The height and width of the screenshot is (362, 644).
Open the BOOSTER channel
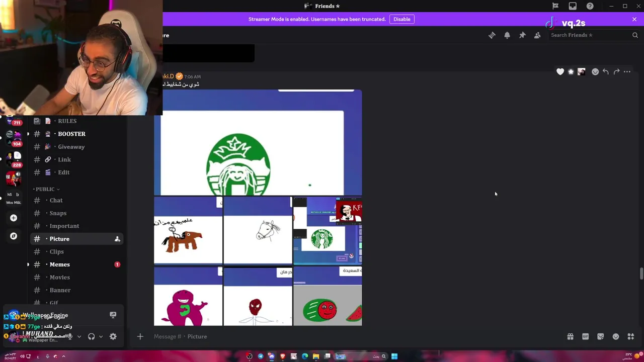(x=75, y=134)
